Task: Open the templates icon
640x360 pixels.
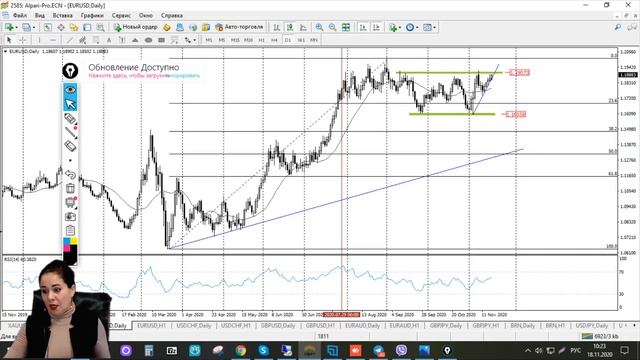Action: pyautogui.click(x=427, y=27)
